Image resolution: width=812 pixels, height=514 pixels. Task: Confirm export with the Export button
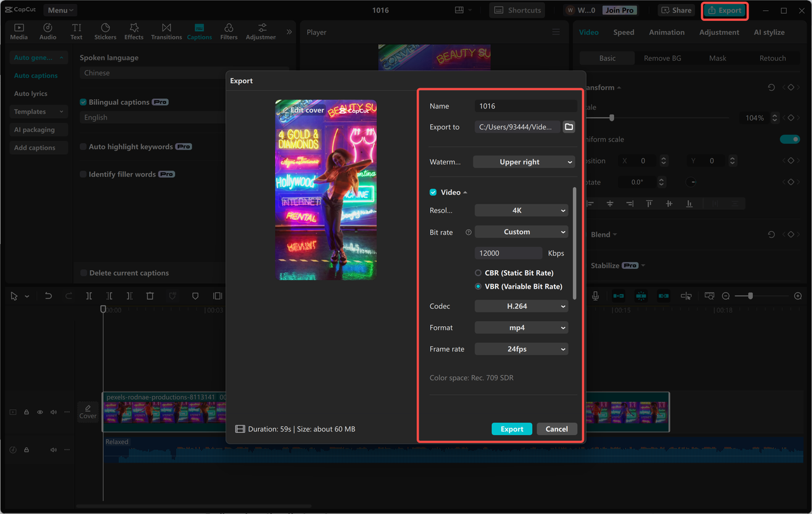coord(511,428)
